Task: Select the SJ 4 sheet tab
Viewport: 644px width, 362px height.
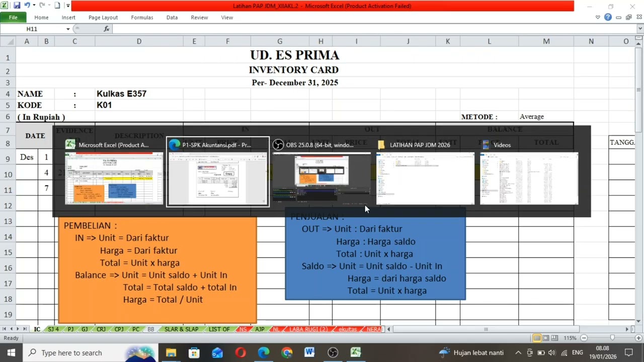Action: click(x=53, y=329)
